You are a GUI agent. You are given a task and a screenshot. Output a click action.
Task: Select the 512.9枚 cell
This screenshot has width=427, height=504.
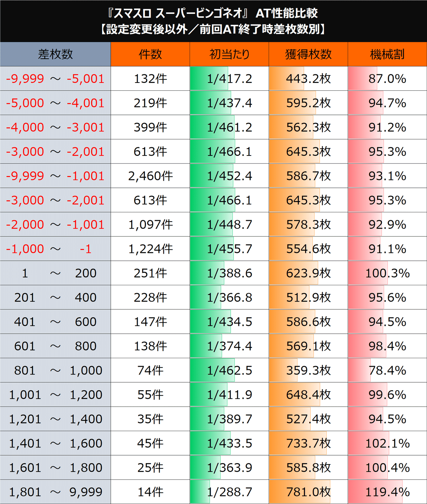tap(308, 297)
